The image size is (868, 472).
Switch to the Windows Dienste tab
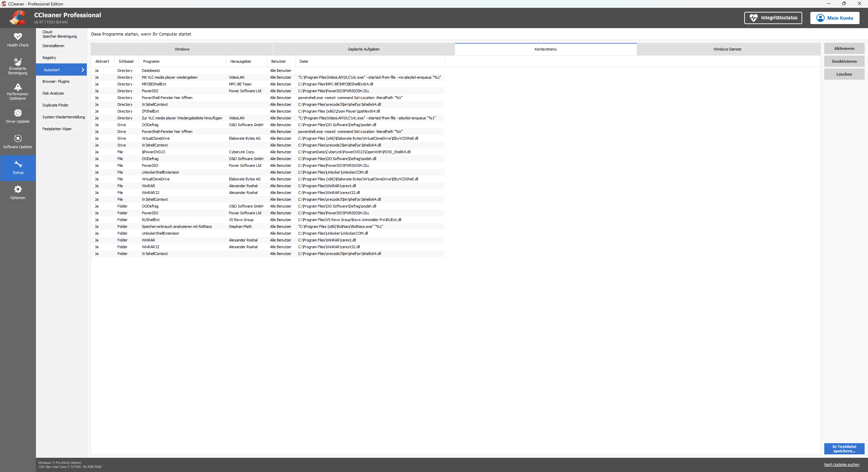click(727, 49)
